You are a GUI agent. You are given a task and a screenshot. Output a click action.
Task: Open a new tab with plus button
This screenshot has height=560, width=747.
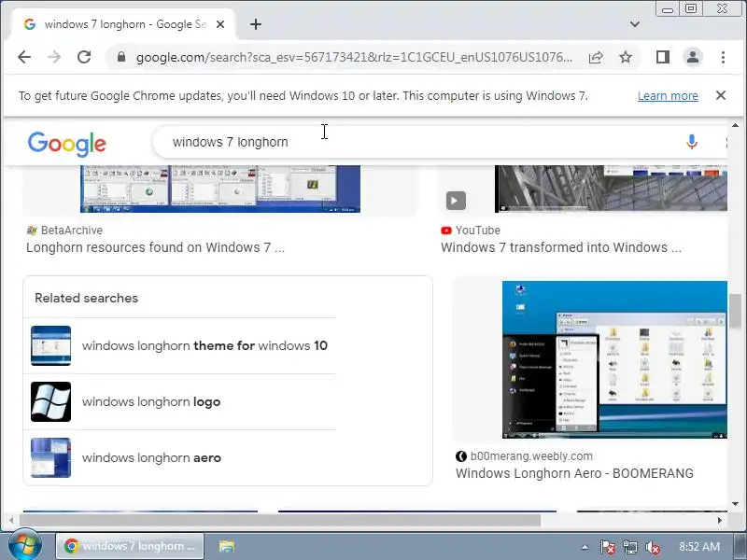256,24
